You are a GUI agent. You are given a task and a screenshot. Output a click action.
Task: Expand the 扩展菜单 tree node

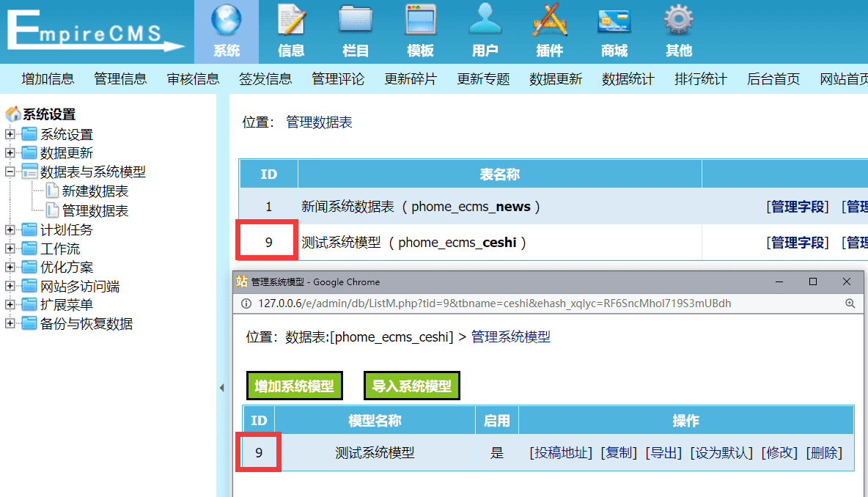pyautogui.click(x=10, y=304)
